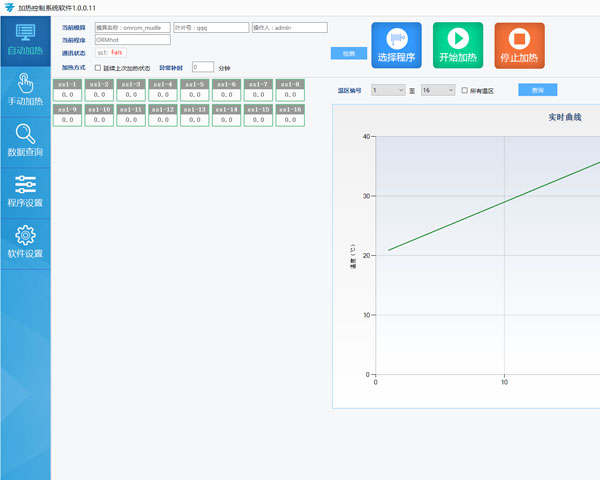This screenshot has height=480, width=600.
Task: Expand the end zone dropdown showing 16
Action: point(437,90)
